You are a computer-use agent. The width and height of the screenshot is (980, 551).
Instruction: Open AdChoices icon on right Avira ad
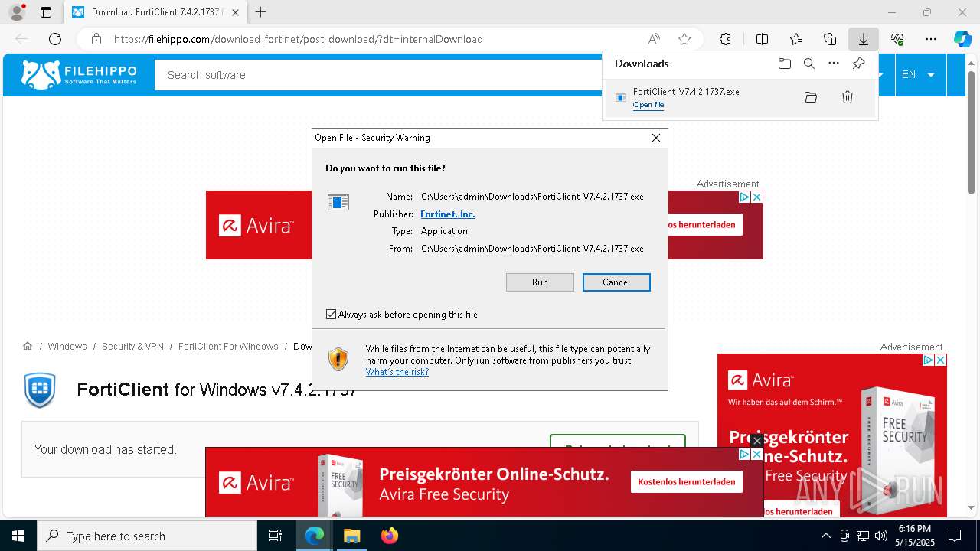(928, 360)
